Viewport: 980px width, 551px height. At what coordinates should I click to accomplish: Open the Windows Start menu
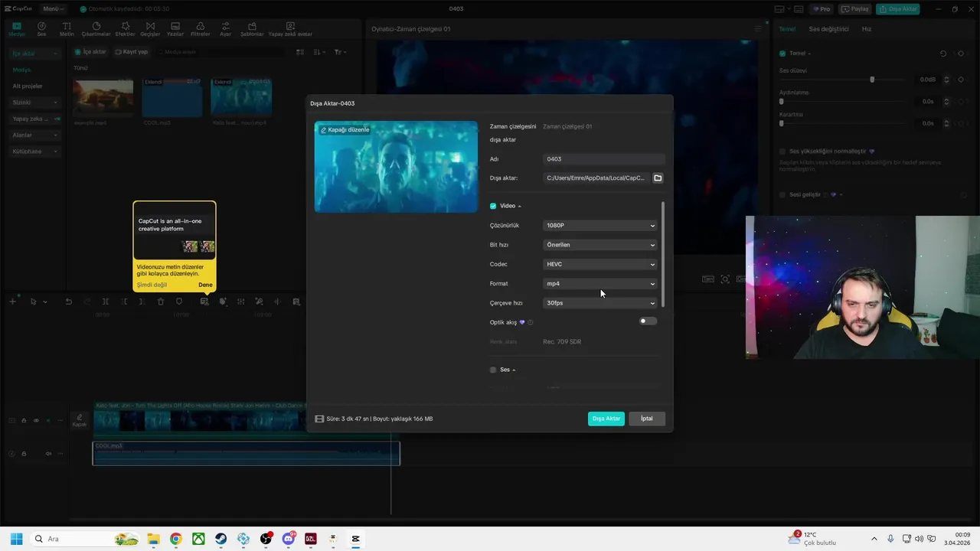(16, 539)
